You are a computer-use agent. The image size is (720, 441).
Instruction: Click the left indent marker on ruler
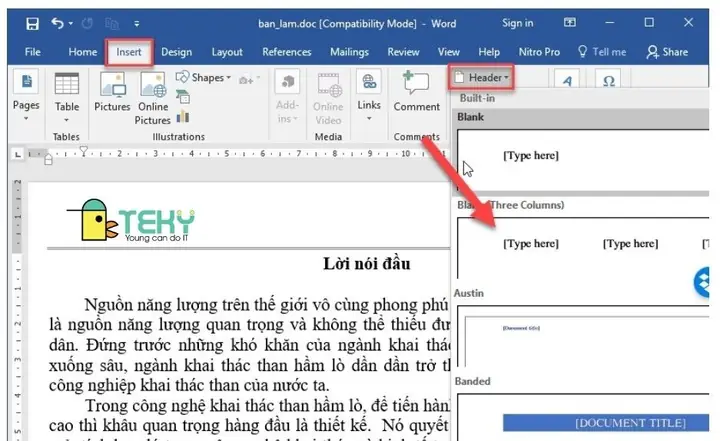[x=48, y=159]
